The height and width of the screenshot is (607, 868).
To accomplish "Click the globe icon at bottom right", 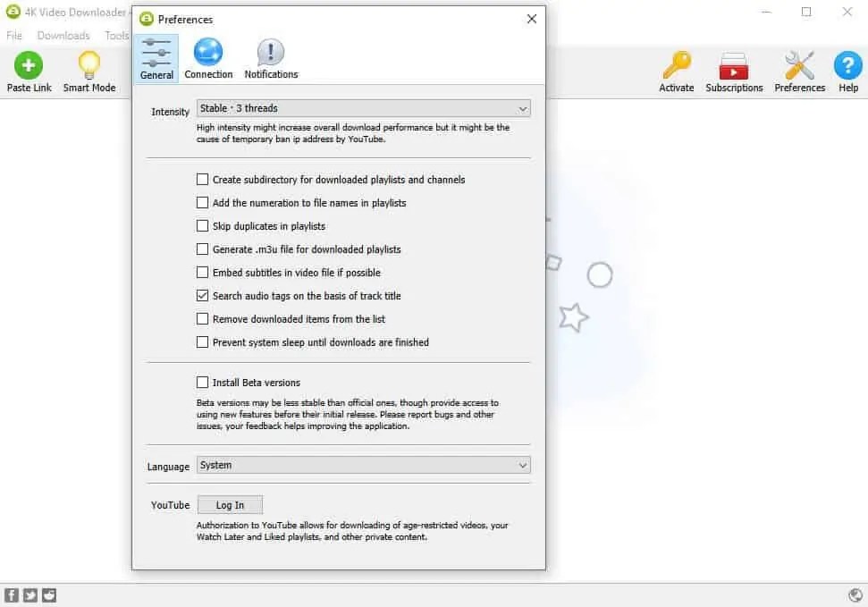I will [855, 594].
